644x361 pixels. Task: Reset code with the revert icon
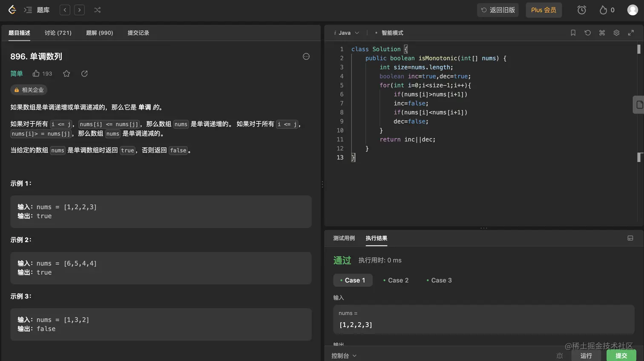(588, 33)
